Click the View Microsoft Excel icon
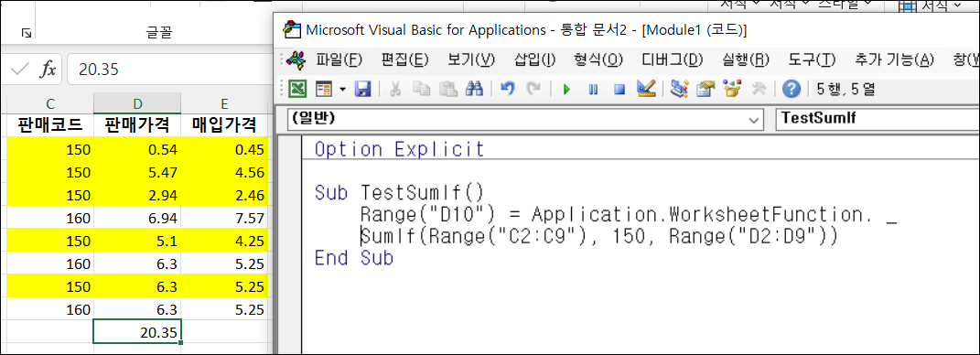This screenshot has height=355, width=980. pyautogui.click(x=297, y=90)
